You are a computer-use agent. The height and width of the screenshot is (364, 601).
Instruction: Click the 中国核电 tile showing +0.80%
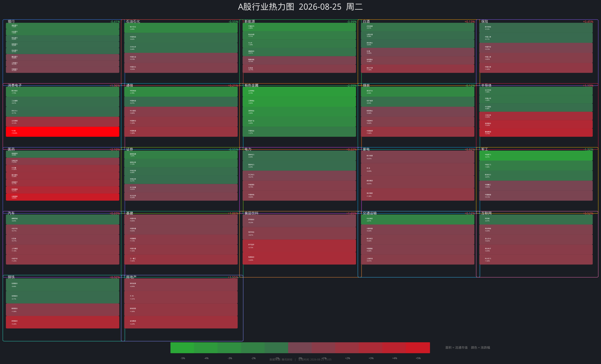[299, 196]
